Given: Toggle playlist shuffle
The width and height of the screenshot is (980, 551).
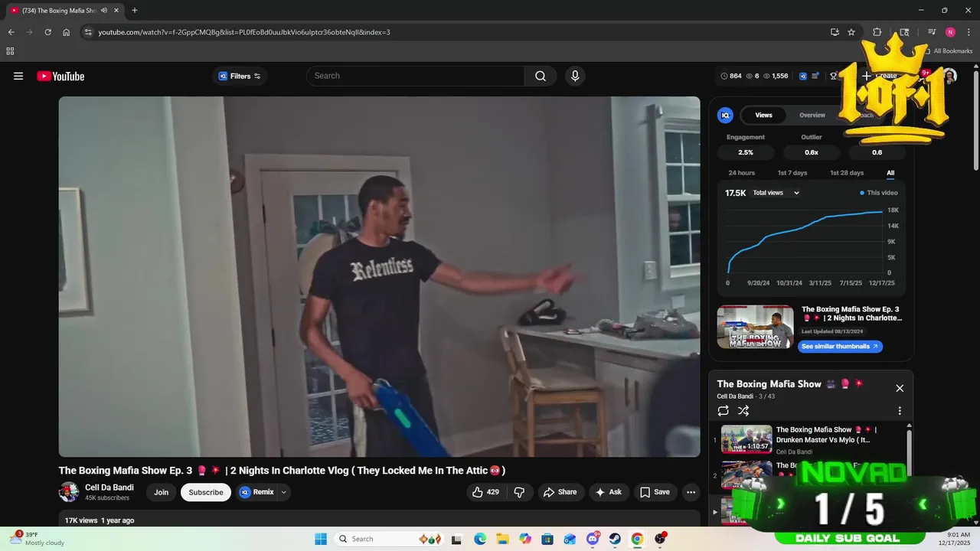Looking at the screenshot, I should point(743,411).
